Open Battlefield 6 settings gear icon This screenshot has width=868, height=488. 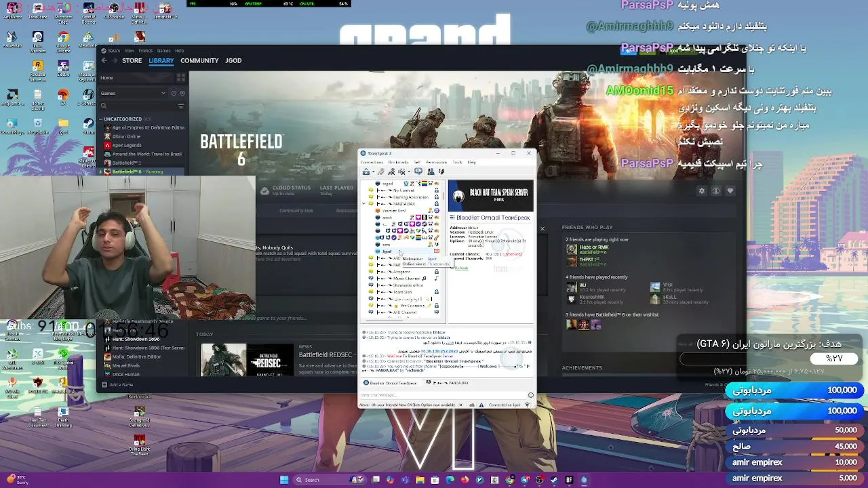(x=702, y=191)
